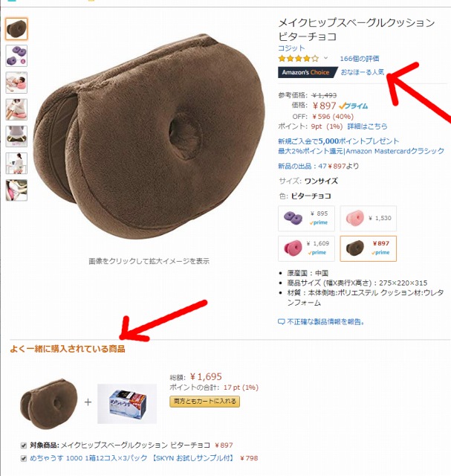The image size is (451, 476).
Task: Report incorrect product info via speech bubble icon
Action: (x=282, y=322)
